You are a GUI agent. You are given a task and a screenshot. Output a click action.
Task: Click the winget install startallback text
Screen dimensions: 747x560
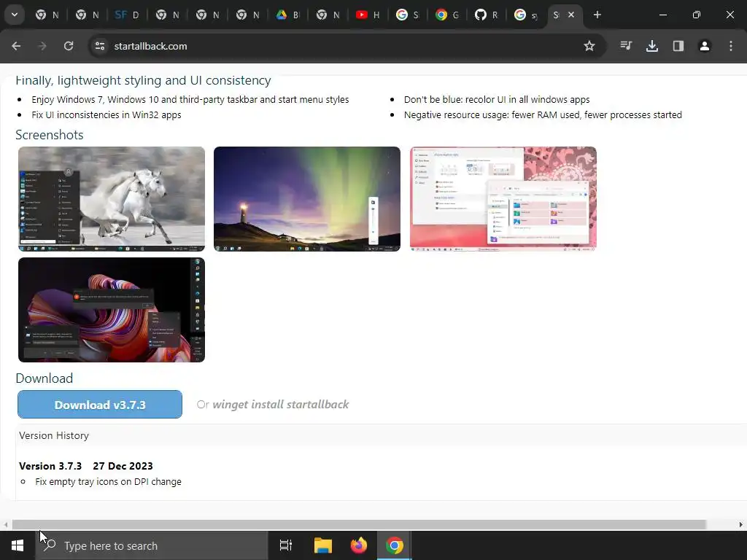(281, 405)
